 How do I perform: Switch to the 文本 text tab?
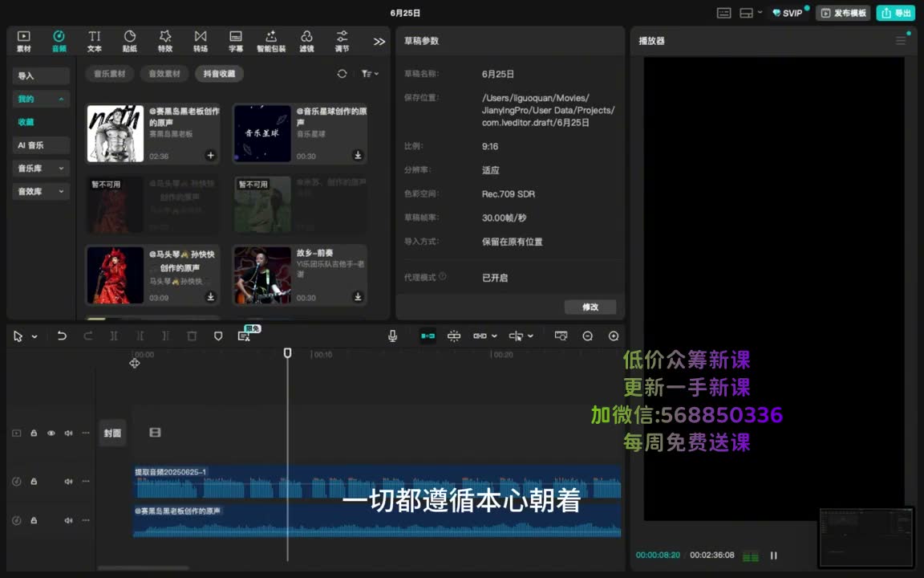coord(95,41)
